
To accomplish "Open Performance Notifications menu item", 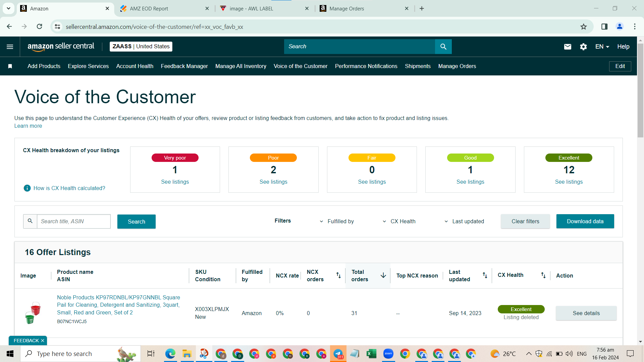I will pos(366,66).
